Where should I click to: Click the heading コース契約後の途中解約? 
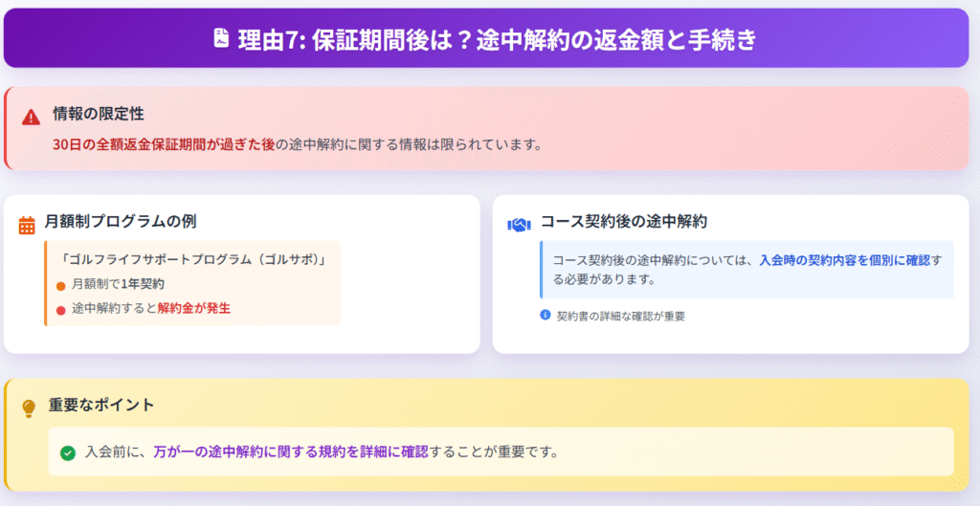624,221
